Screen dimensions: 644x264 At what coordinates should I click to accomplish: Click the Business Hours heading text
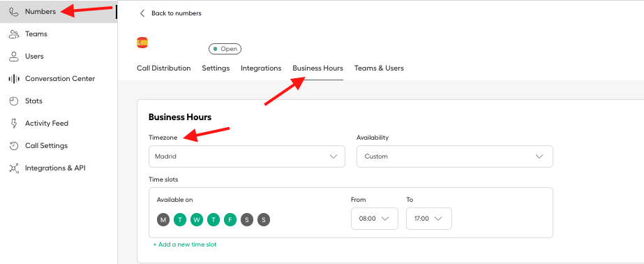(180, 117)
